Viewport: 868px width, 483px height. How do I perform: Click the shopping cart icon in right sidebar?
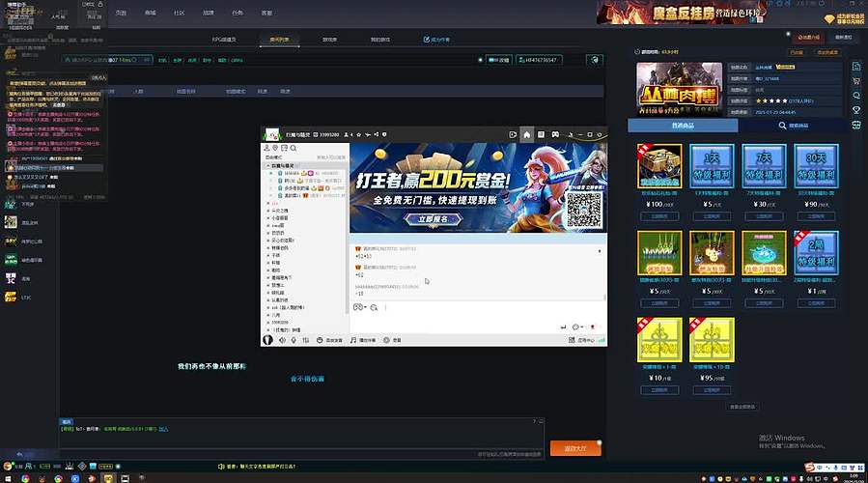pyautogui.click(x=856, y=81)
